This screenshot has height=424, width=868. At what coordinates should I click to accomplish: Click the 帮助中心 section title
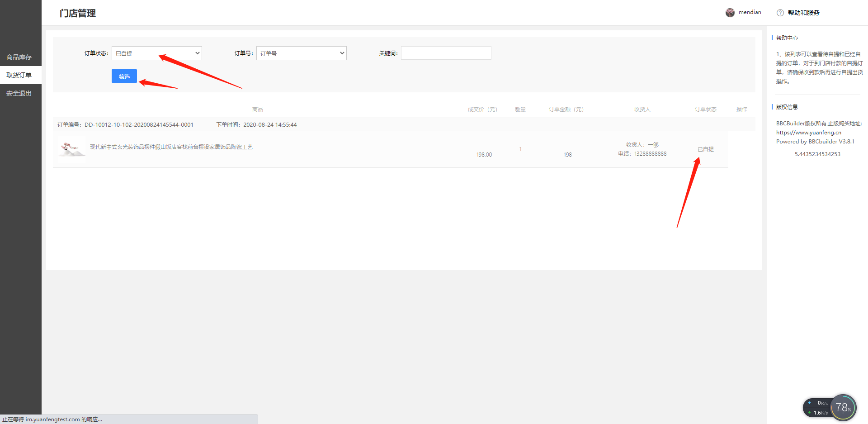(x=787, y=38)
